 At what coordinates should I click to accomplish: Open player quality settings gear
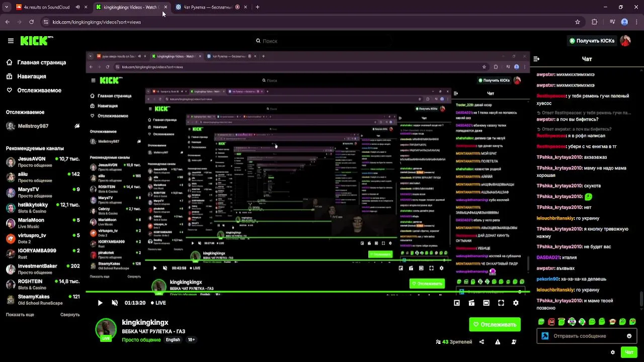[516, 303]
